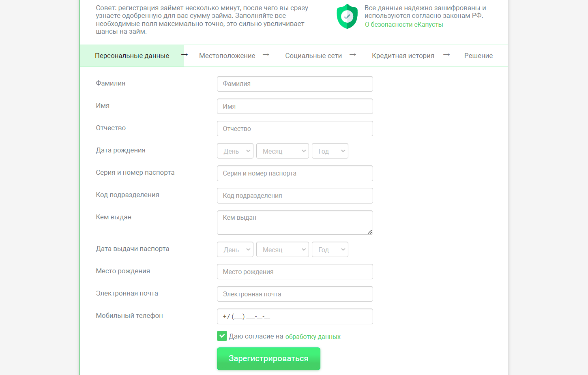This screenshot has height=375, width=588.
Task: Click arrow icon after Кредитная история
Action: pyautogui.click(x=446, y=55)
